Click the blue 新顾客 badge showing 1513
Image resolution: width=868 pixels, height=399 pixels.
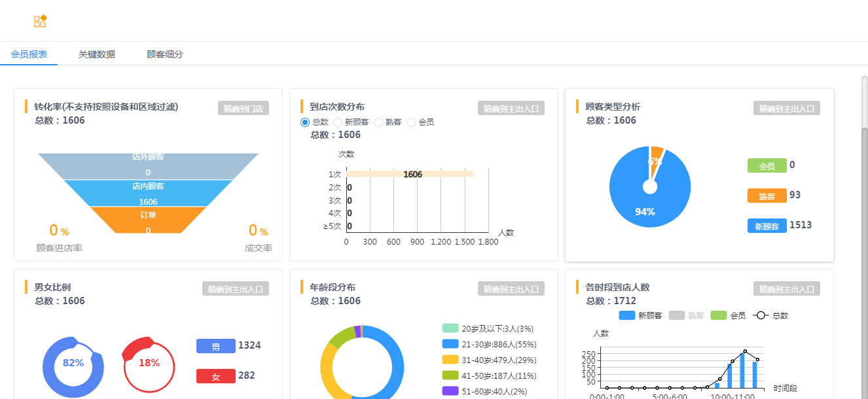(x=766, y=225)
